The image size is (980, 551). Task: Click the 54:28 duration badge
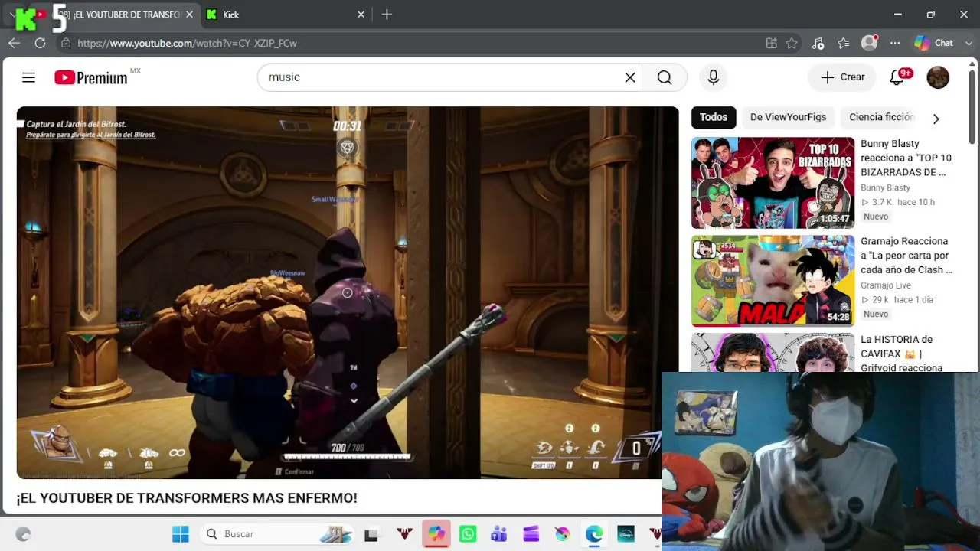[x=838, y=317]
